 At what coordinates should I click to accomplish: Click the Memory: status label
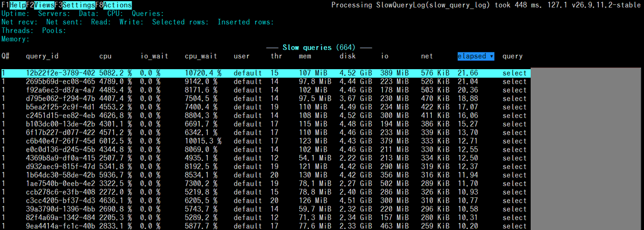click(x=16, y=39)
